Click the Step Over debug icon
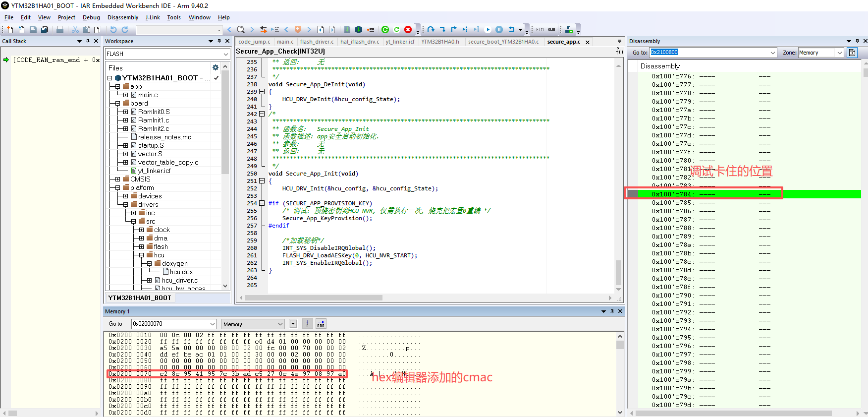Screen dimensions: 868x417 click(x=431, y=30)
